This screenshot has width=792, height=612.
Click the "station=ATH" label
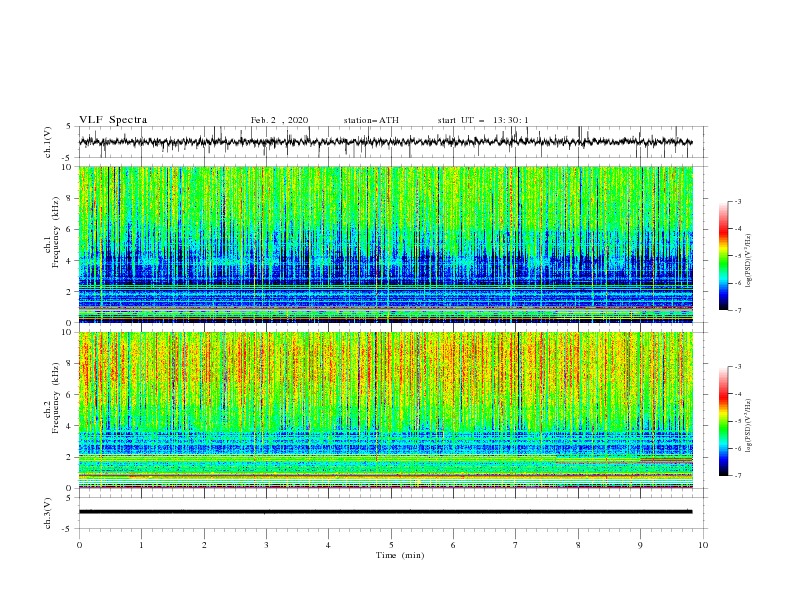(x=371, y=120)
